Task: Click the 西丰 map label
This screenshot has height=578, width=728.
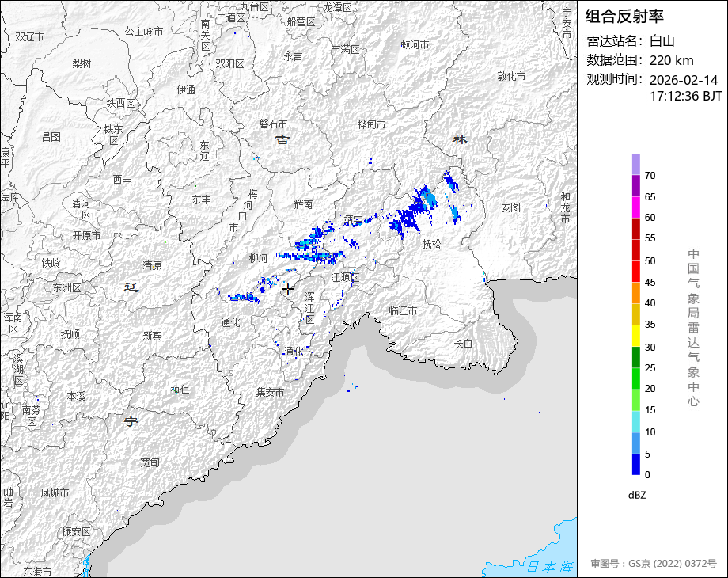Action: [122, 180]
